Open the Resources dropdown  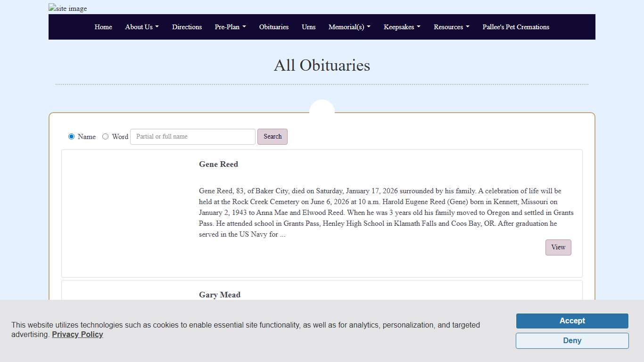click(451, 27)
